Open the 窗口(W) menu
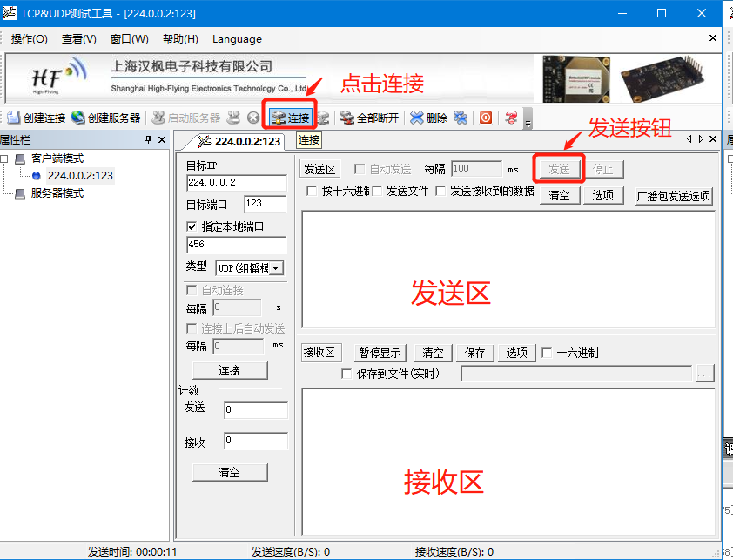The height and width of the screenshot is (560, 733). click(x=129, y=39)
